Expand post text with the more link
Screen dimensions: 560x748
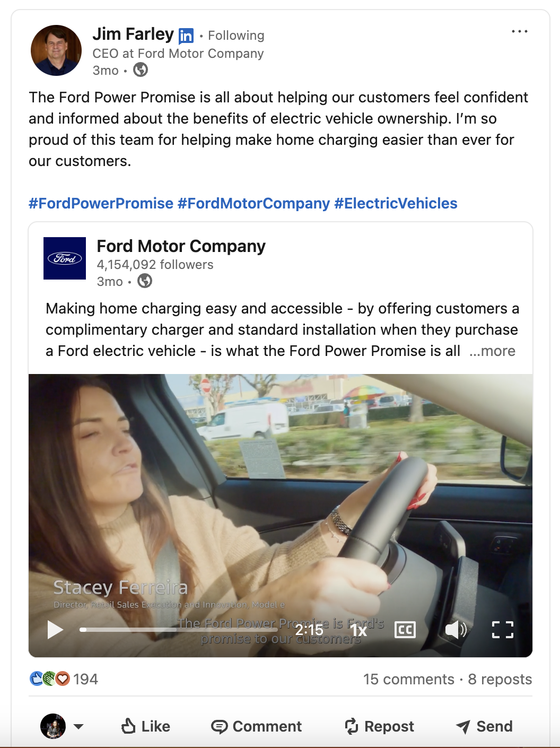click(493, 351)
